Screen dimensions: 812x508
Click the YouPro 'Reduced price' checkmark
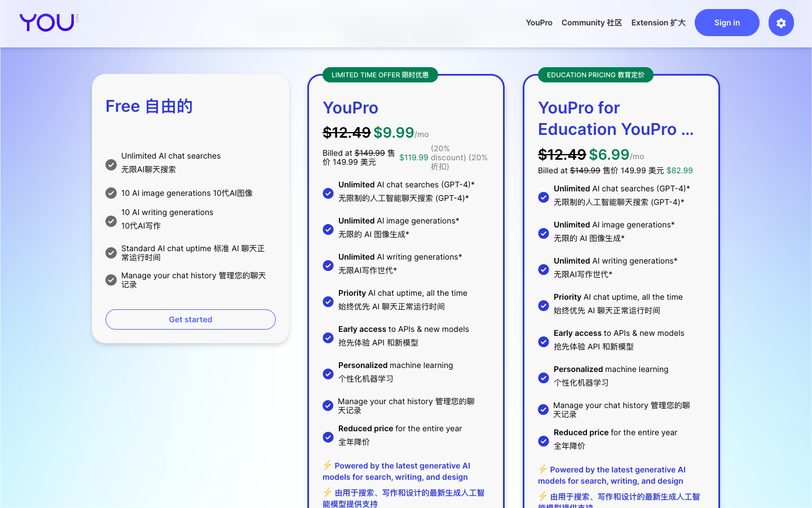pos(328,437)
